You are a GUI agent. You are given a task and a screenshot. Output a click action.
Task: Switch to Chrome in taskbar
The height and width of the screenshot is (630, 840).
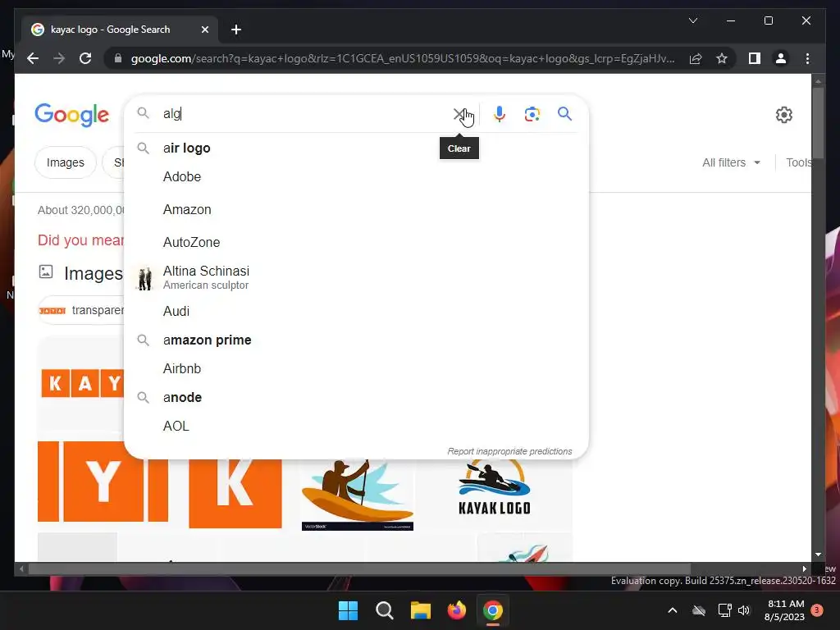click(x=493, y=610)
